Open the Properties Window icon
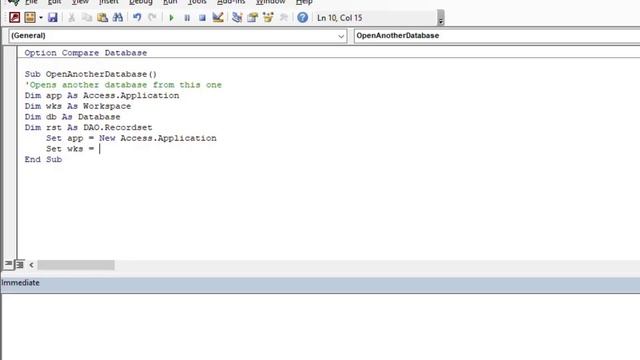 click(x=252, y=18)
